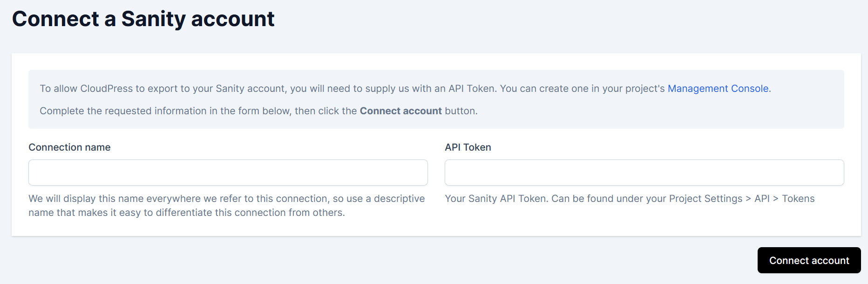Click the white form card's empty area
Viewport: 868px width, 284px height.
coord(605,224)
